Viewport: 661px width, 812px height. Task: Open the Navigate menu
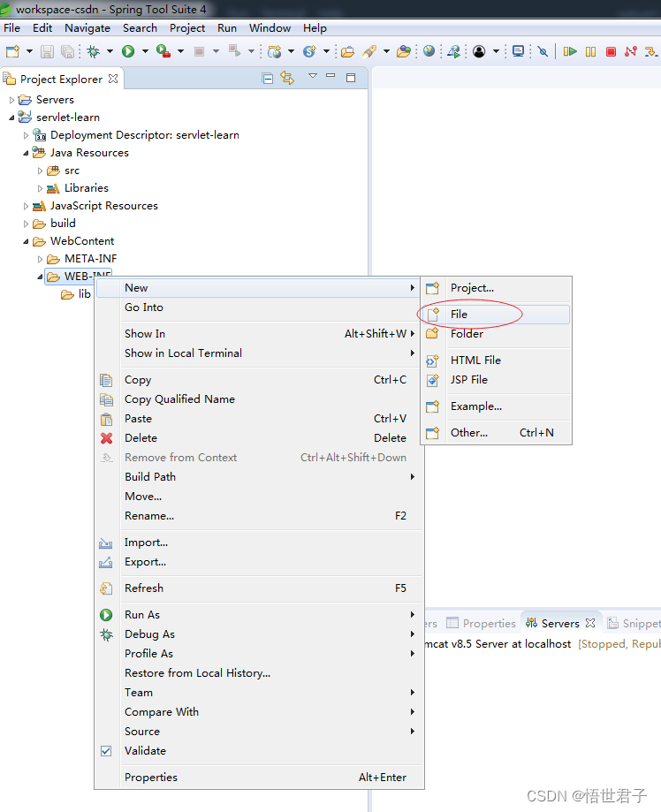87,28
